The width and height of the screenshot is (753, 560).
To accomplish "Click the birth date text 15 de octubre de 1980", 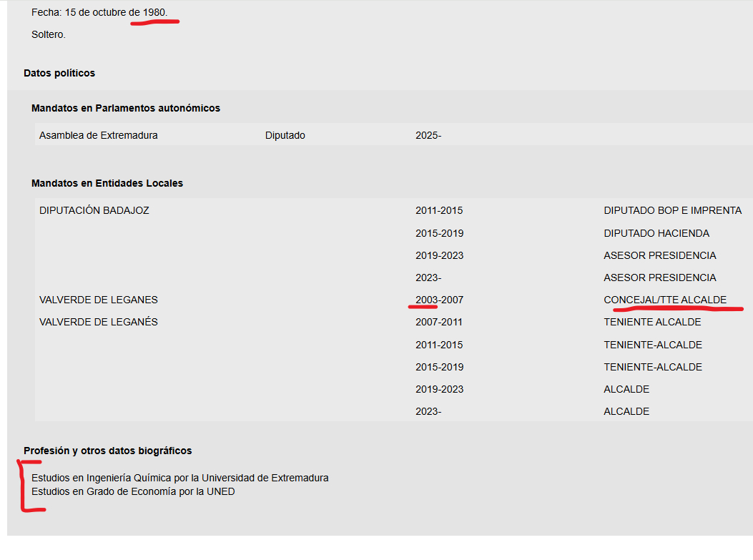I will pos(116,12).
